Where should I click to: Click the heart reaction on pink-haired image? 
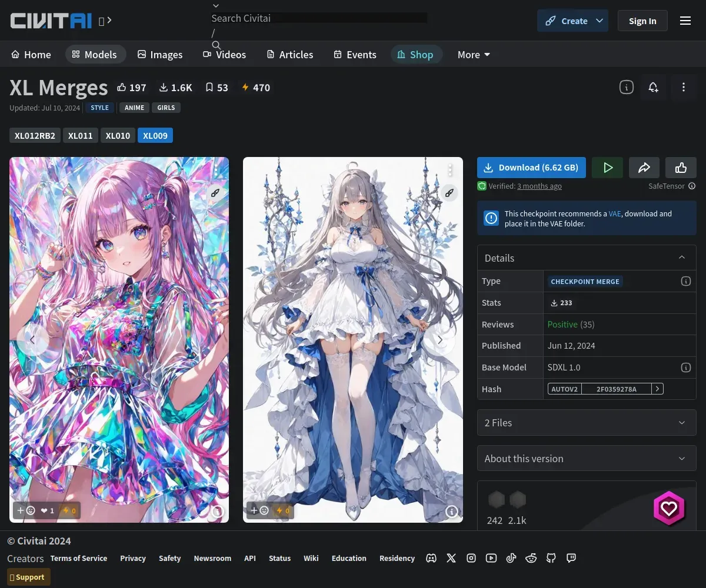point(47,510)
